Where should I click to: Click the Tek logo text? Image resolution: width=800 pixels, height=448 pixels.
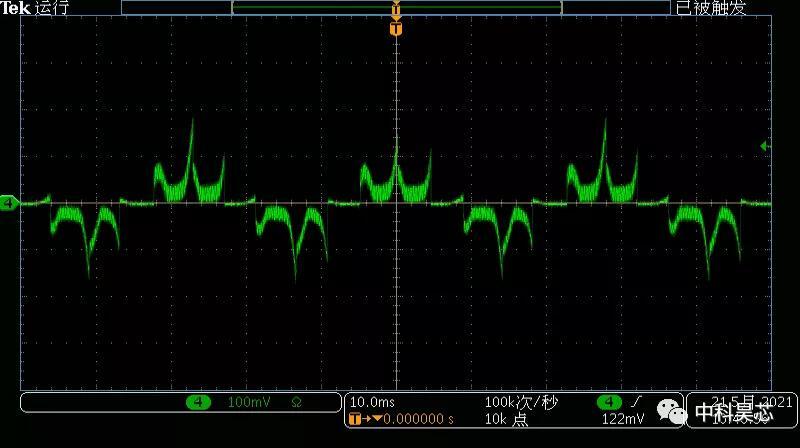coord(15,7)
